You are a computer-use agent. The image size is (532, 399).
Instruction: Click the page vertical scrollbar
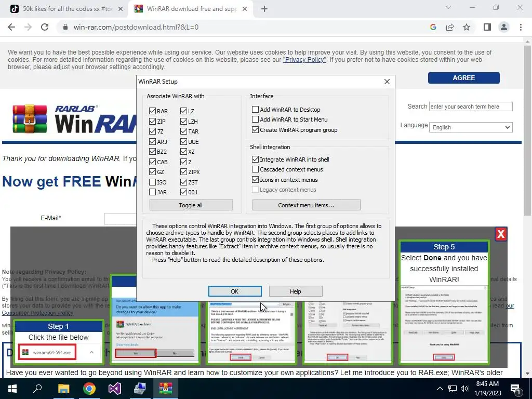[527, 130]
